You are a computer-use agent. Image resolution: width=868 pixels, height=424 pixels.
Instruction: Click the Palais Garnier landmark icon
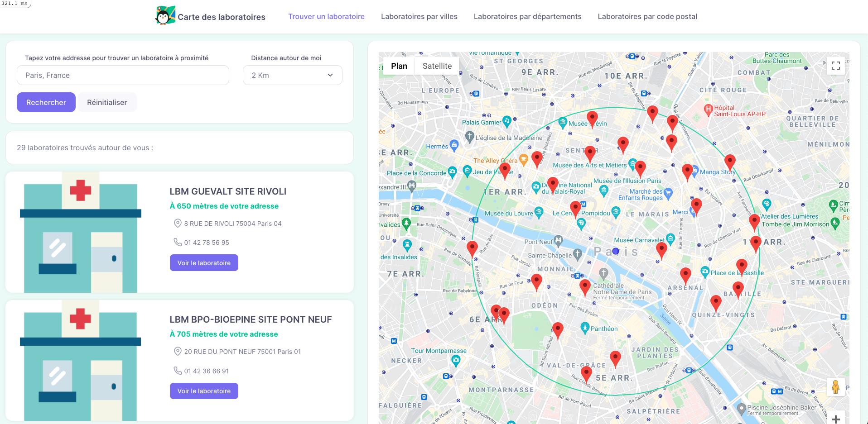tap(507, 121)
